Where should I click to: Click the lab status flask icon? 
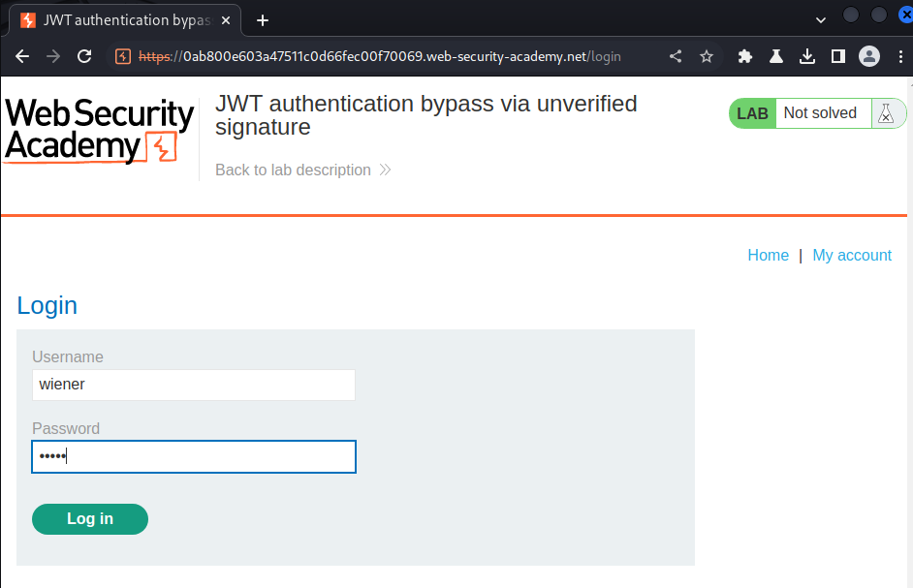(886, 113)
